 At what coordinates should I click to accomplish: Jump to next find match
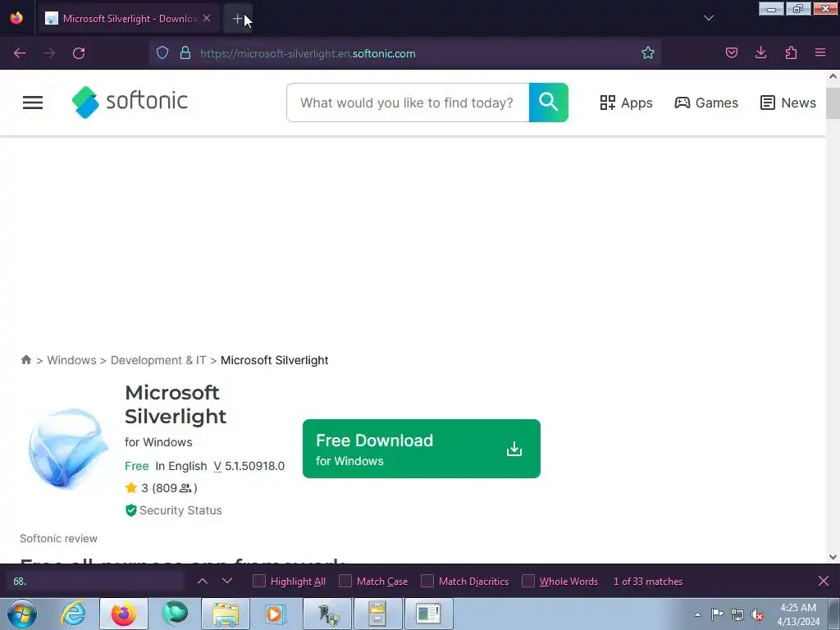coord(227,582)
